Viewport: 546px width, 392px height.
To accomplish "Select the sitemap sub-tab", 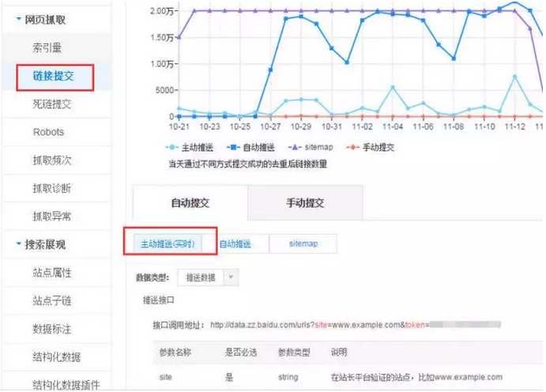I will click(x=303, y=243).
